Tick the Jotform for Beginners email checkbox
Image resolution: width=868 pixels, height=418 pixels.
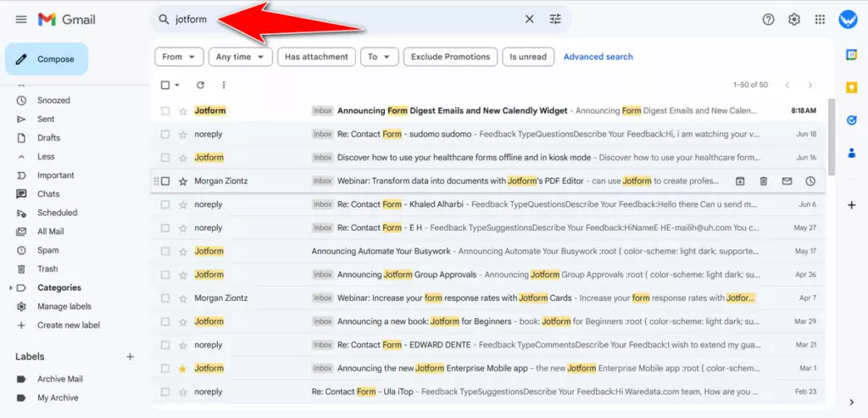pos(165,321)
